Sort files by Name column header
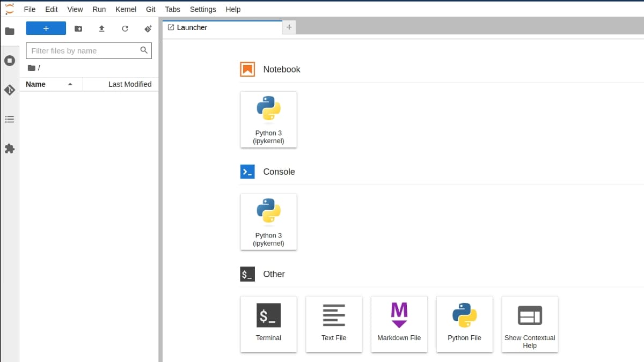Screen dimensions: 644x362 [36, 84]
